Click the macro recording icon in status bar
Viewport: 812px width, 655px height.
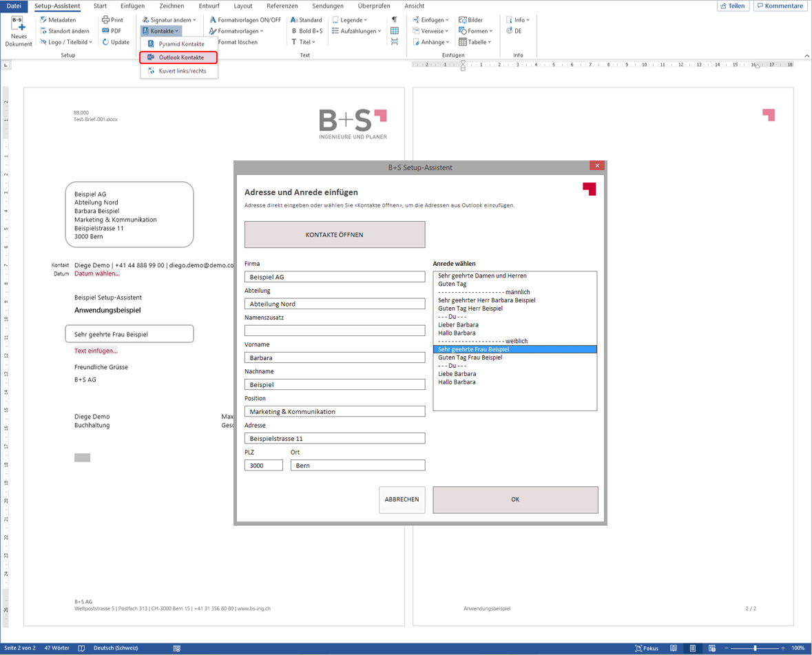tap(176, 648)
